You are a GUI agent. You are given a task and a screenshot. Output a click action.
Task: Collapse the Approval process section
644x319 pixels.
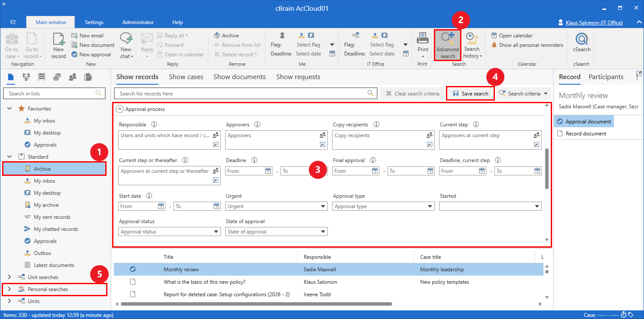coord(120,109)
